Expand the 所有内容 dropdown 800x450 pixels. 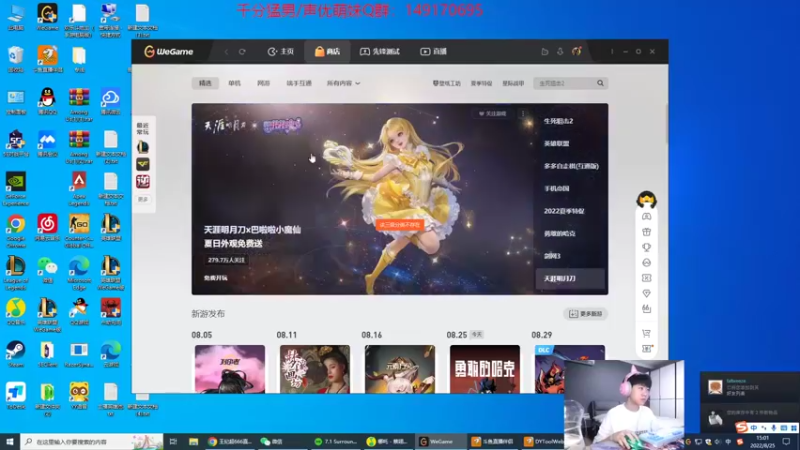click(343, 83)
